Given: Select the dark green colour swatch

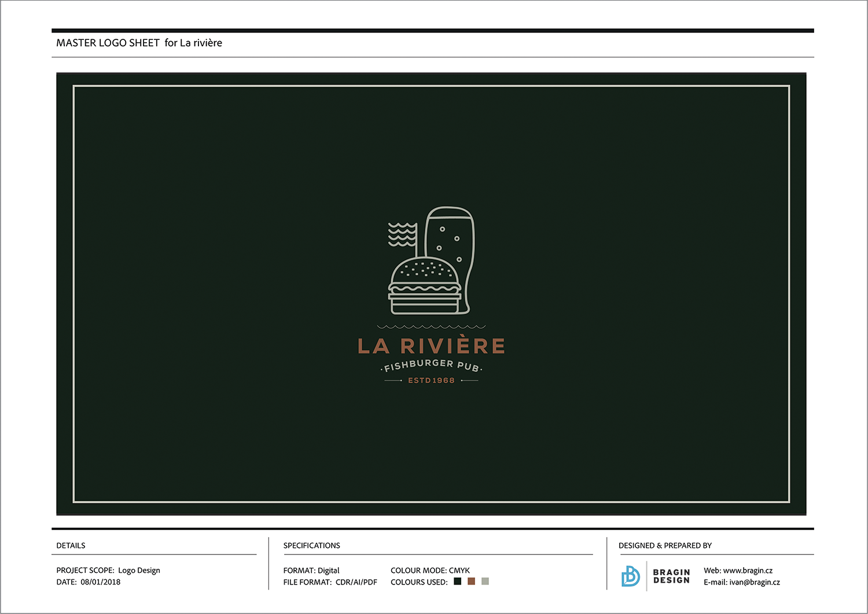Looking at the screenshot, I should (x=457, y=581).
